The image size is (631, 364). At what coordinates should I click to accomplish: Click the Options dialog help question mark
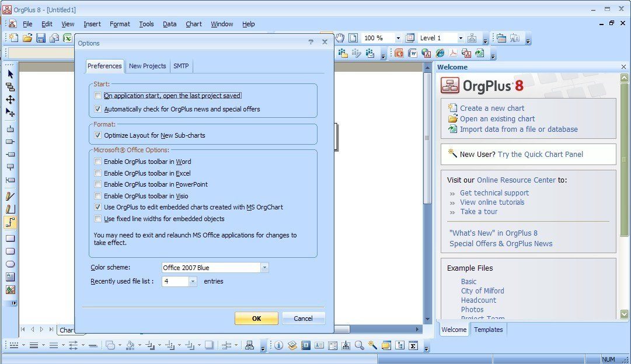[x=311, y=42]
